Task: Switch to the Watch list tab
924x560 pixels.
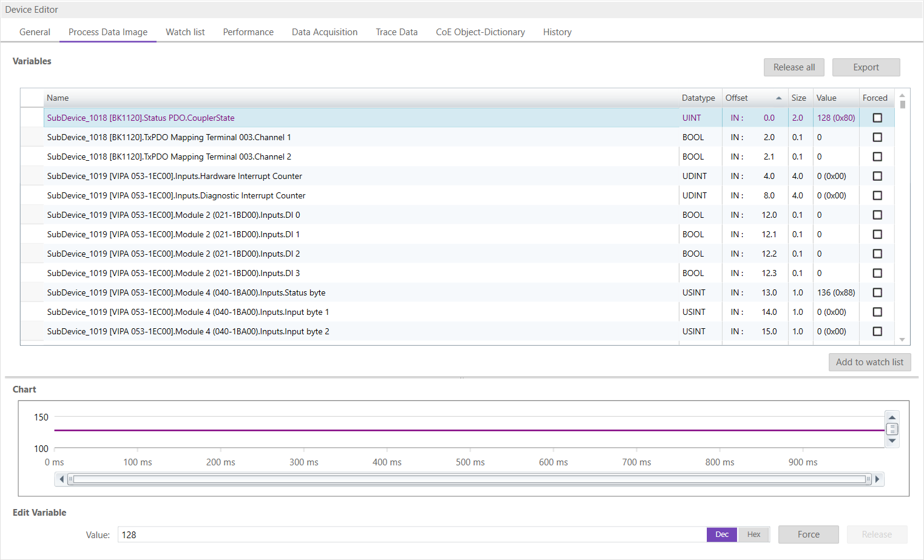Action: tap(185, 32)
